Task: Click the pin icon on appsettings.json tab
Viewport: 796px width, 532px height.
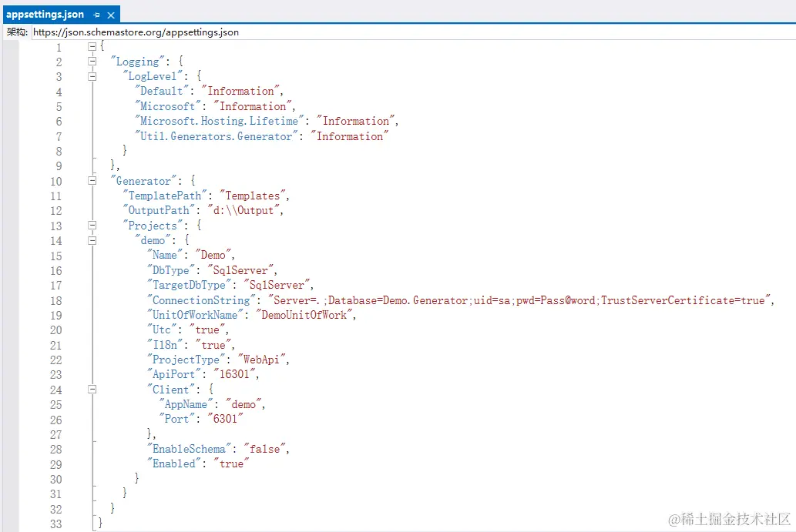Action: point(96,15)
